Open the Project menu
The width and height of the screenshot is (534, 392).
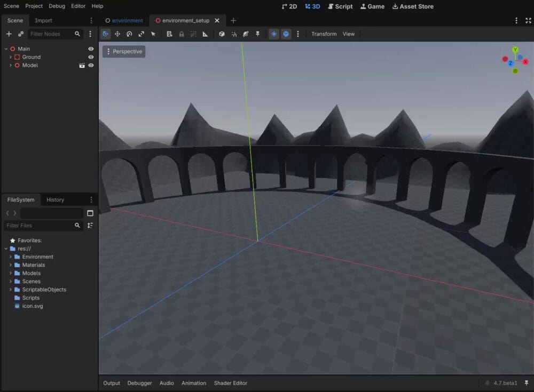[x=34, y=6]
